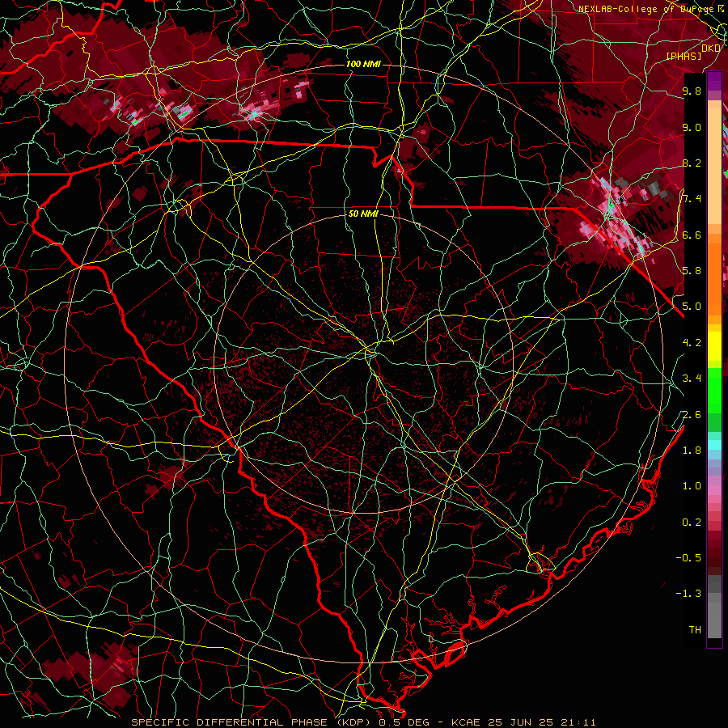
Task: Click the [PHAS] label above the color bar
Action: click(x=684, y=56)
